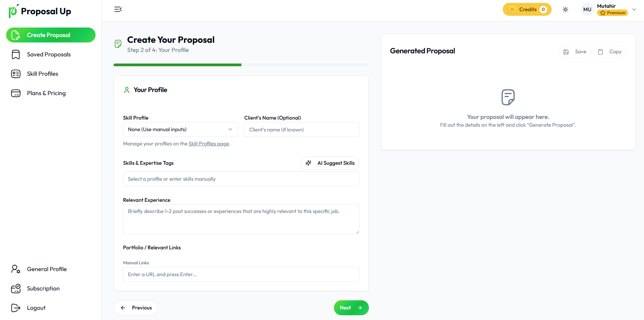The width and height of the screenshot is (644, 320).
Task: Open Plans & Pricing card icon
Action: point(16,93)
